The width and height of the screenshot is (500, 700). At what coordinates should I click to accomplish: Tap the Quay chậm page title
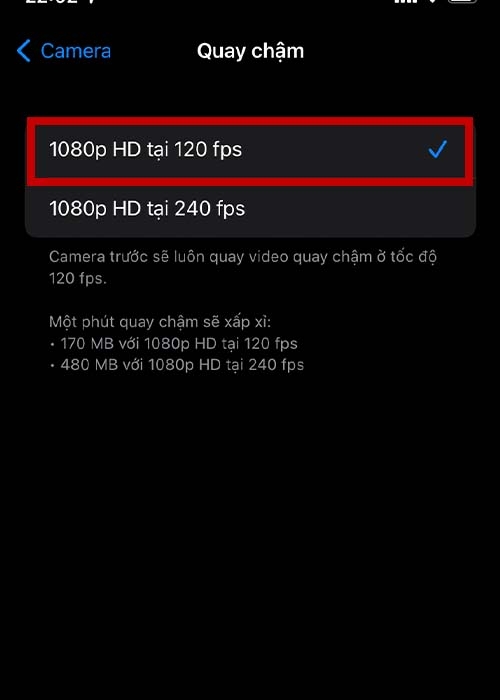click(250, 51)
